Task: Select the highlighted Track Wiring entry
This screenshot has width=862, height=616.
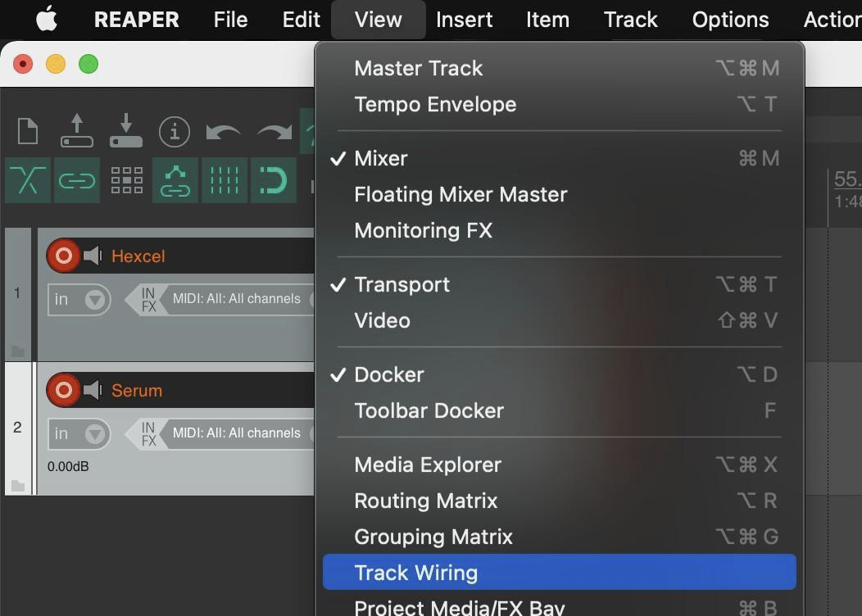Action: point(560,572)
